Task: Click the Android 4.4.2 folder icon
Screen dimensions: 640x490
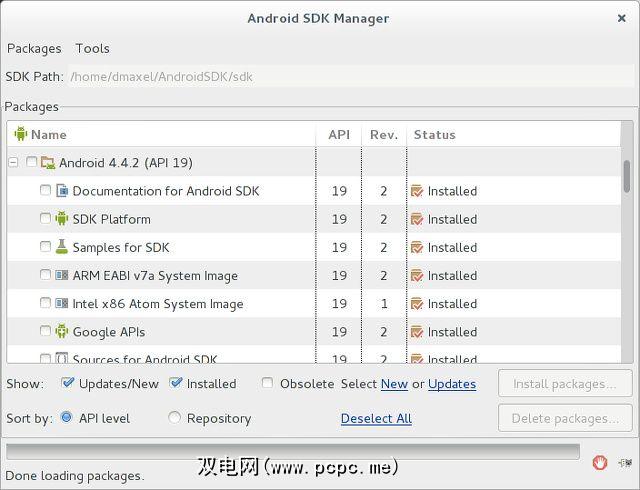Action: (48, 162)
